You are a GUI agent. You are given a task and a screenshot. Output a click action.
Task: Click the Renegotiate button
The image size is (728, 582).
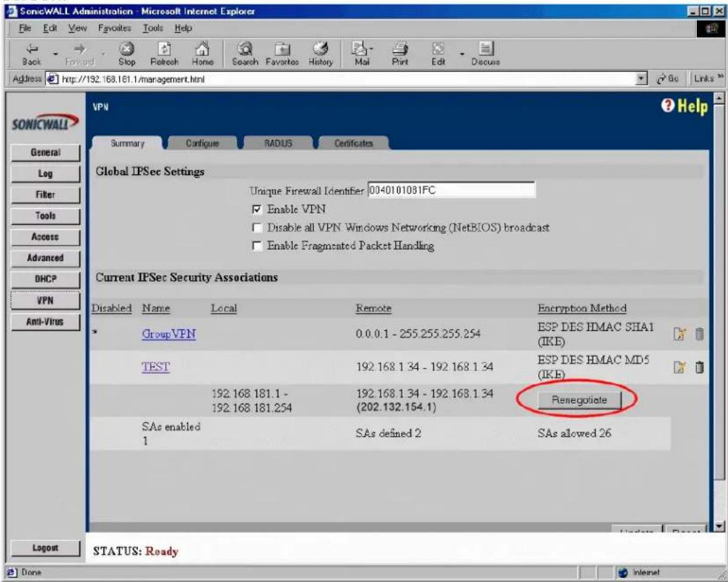click(579, 400)
